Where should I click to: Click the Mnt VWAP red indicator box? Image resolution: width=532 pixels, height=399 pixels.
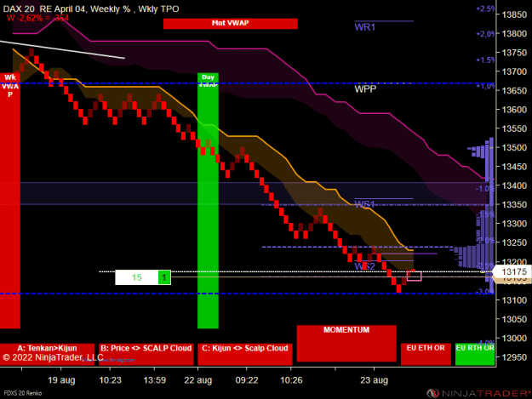[231, 23]
